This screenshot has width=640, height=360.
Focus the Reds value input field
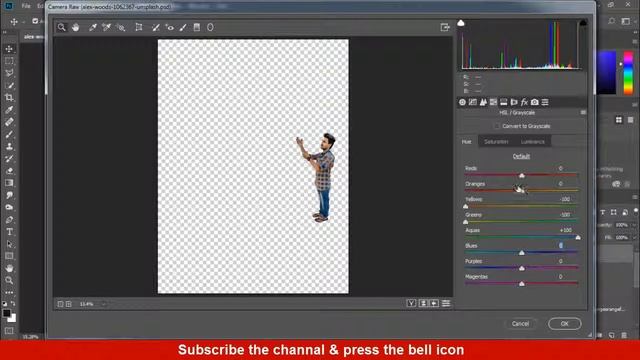pos(561,168)
